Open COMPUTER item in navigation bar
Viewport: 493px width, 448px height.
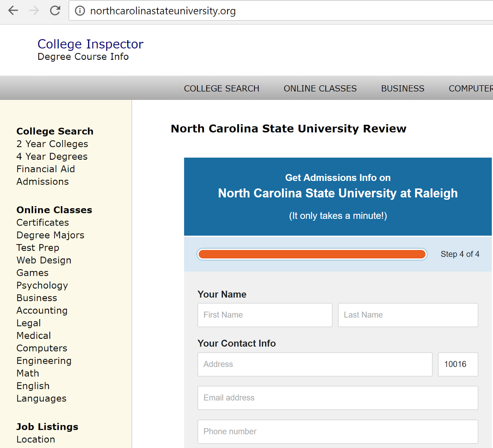coord(471,88)
